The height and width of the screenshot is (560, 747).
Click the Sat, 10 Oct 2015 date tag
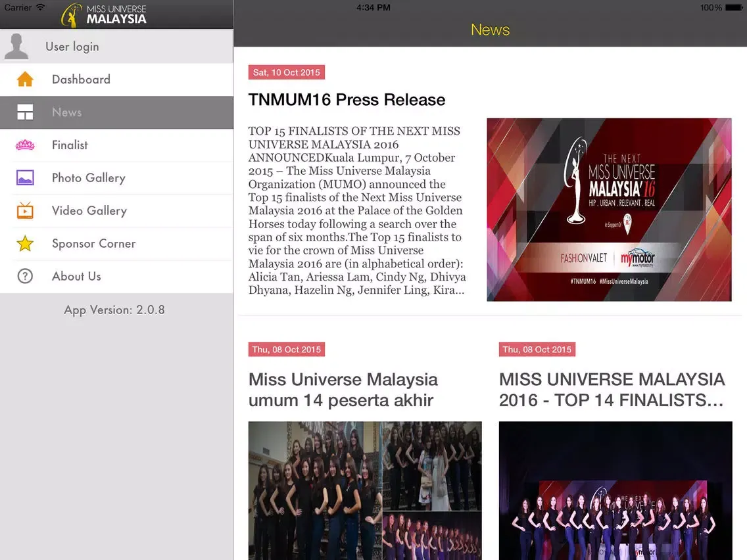point(286,72)
